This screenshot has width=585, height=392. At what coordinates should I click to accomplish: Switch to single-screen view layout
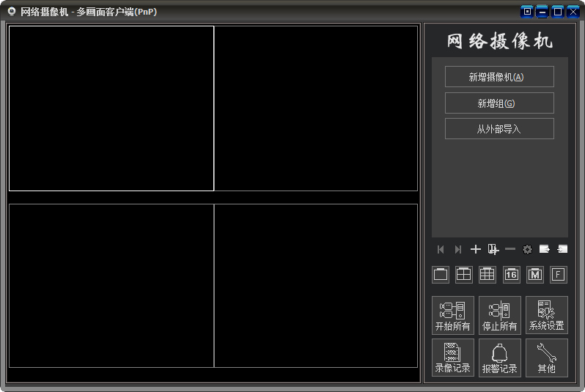click(441, 275)
